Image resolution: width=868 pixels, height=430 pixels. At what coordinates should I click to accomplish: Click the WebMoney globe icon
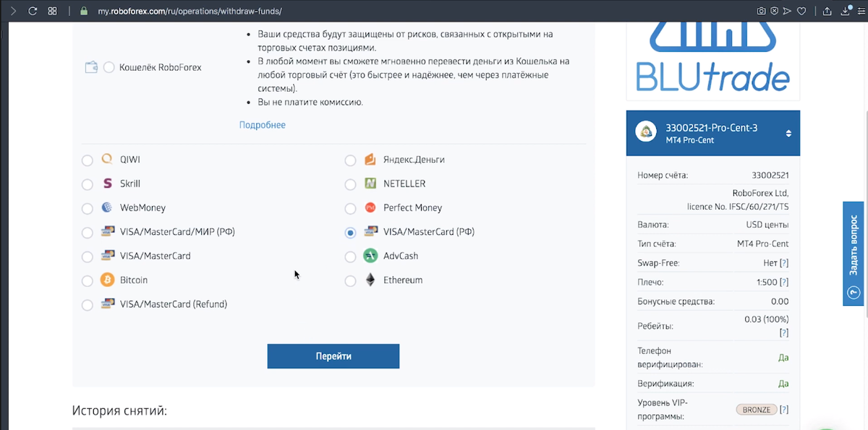[x=107, y=207]
